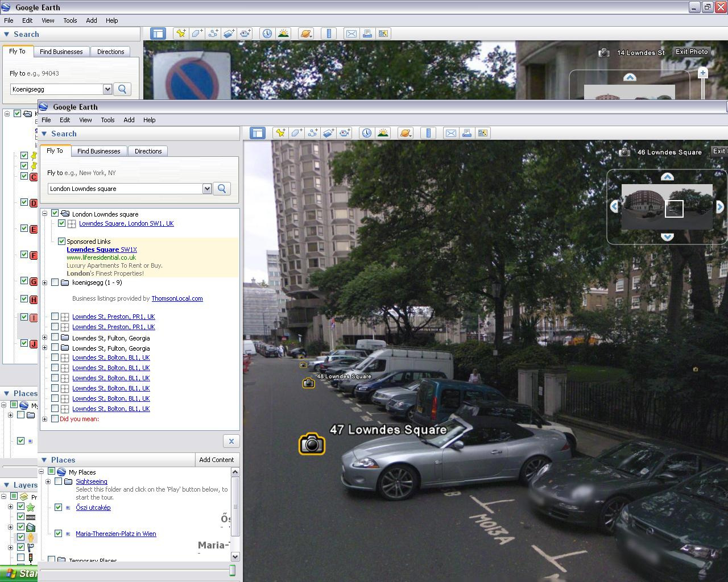Click the sunlight icon in the back window toolbar

tap(283, 34)
